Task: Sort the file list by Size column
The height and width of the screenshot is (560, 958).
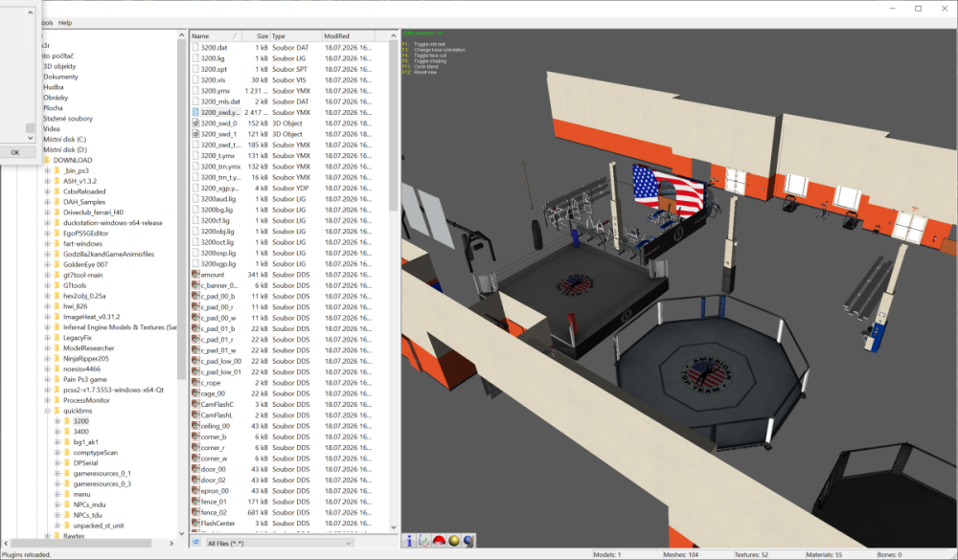Action: (257, 36)
